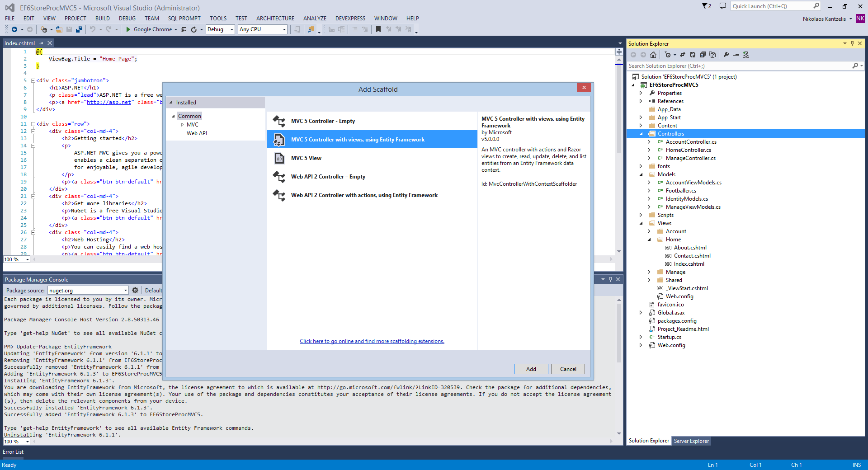Click the Refresh icon in Solution Explorer

point(693,55)
